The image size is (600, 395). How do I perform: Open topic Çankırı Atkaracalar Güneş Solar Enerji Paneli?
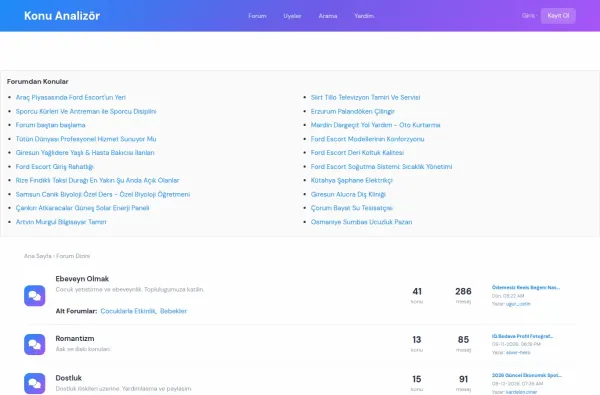[83, 208]
